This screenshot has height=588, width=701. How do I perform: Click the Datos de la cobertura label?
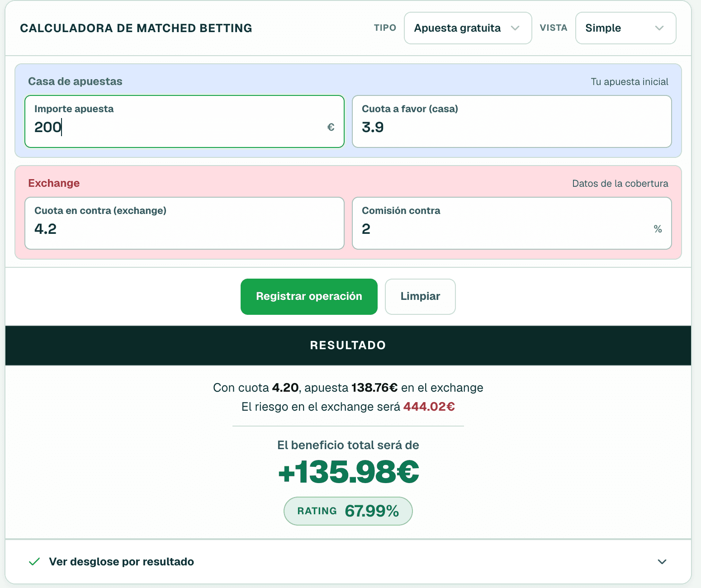(620, 184)
